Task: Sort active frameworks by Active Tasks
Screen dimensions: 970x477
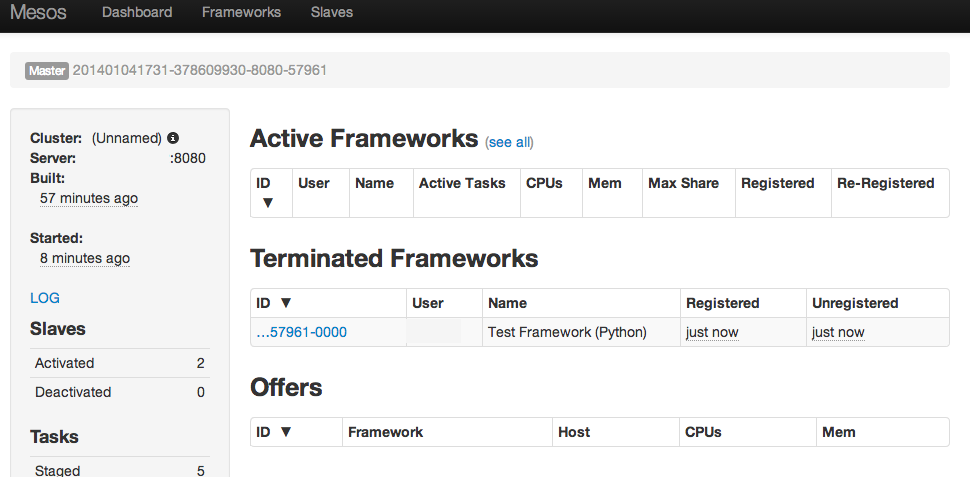Action: click(462, 183)
